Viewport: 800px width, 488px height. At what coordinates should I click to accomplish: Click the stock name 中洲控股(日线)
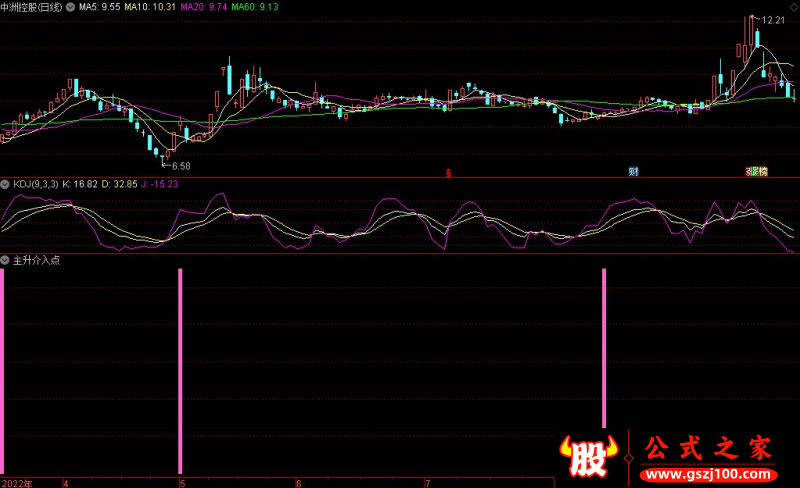click(x=32, y=7)
